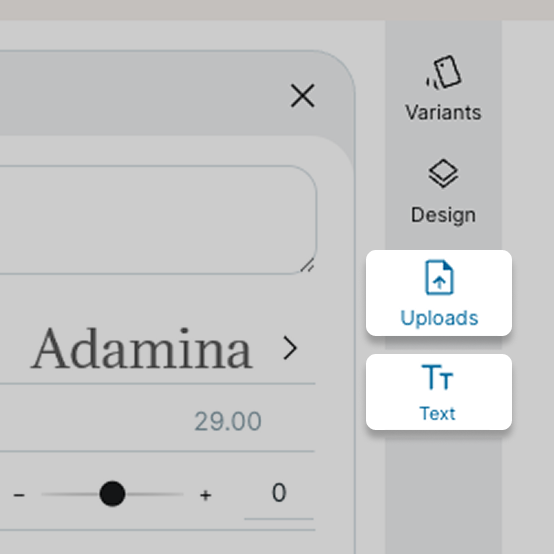This screenshot has height=554, width=554.
Task: Click slider track left of the handle
Action: point(70,494)
